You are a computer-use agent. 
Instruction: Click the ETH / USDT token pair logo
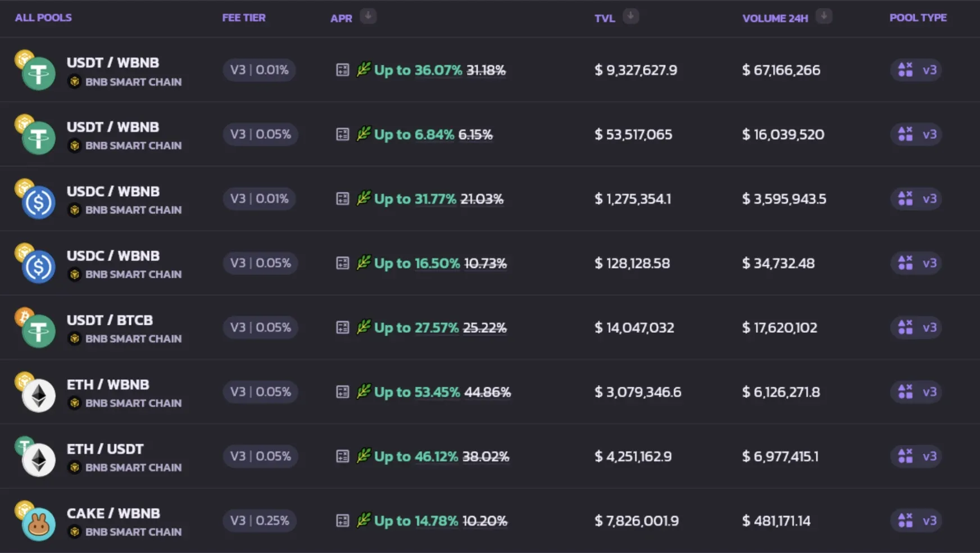[35, 456]
